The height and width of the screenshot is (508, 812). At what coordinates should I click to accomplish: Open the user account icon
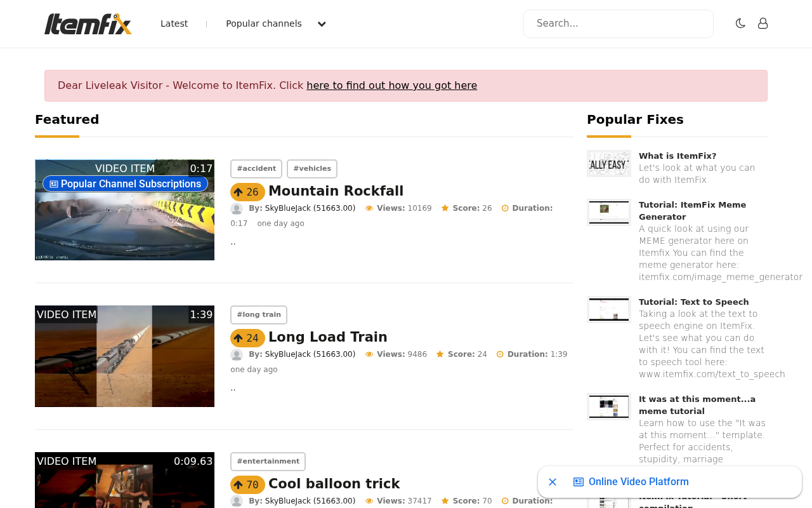(x=763, y=23)
